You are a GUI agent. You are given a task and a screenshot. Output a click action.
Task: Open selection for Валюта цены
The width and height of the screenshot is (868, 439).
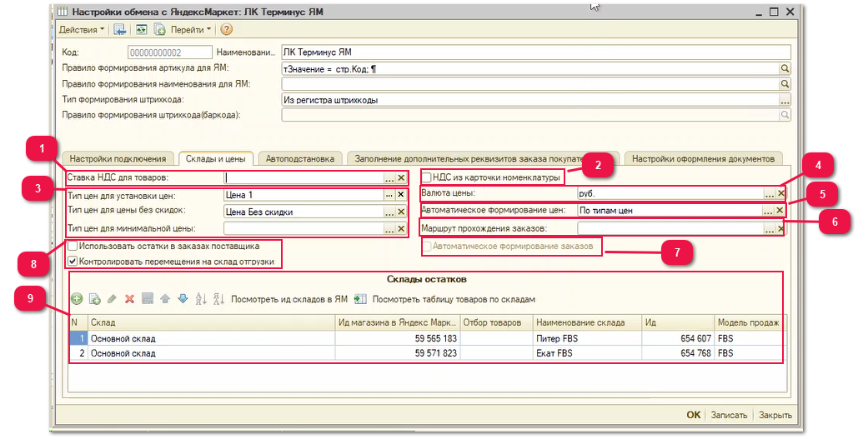click(770, 194)
